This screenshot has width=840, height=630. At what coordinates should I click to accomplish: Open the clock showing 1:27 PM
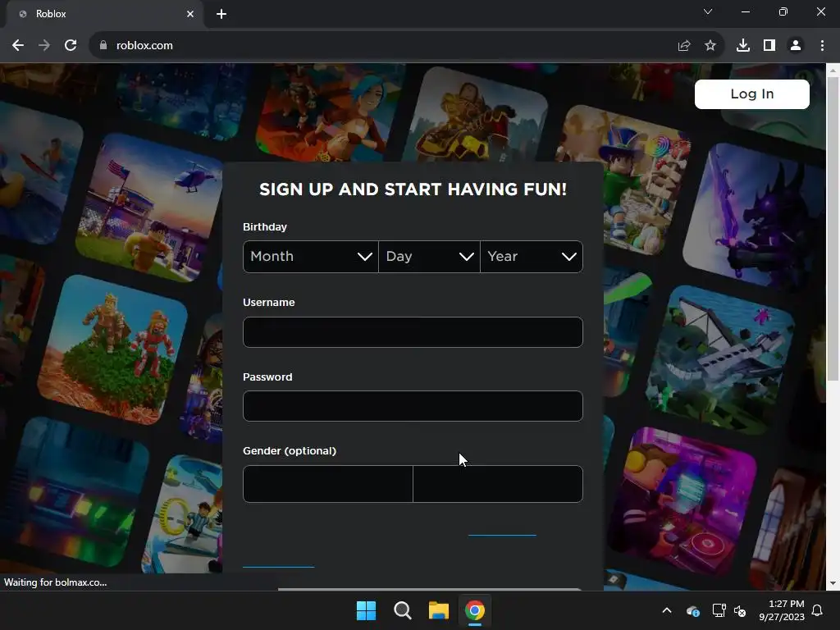pyautogui.click(x=782, y=610)
